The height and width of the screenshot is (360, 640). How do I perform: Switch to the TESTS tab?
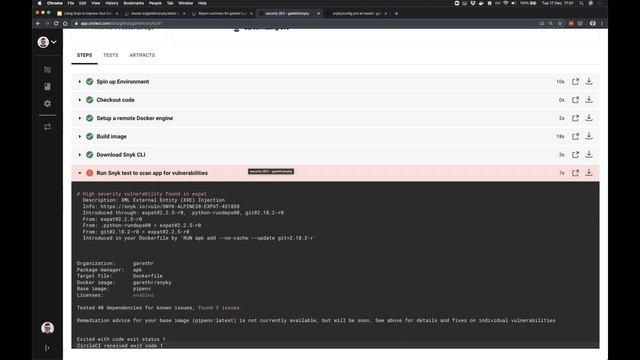point(111,55)
